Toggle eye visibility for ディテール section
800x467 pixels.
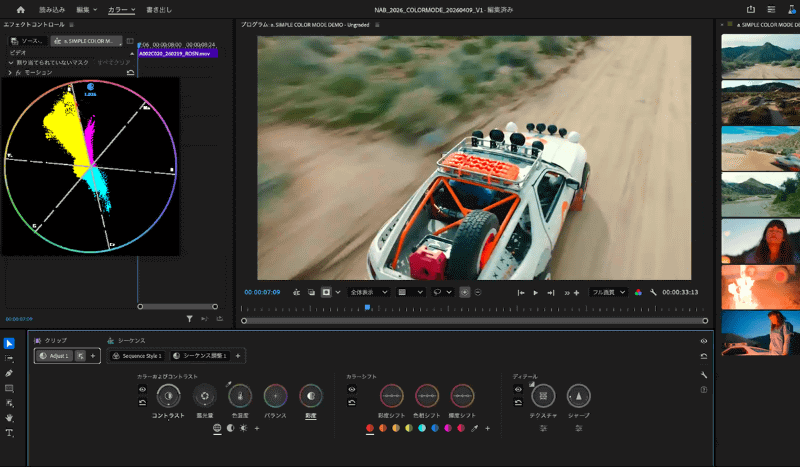518,388
